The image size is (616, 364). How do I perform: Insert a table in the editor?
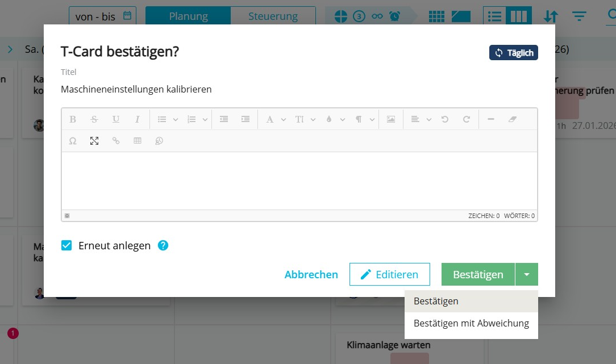(x=138, y=141)
